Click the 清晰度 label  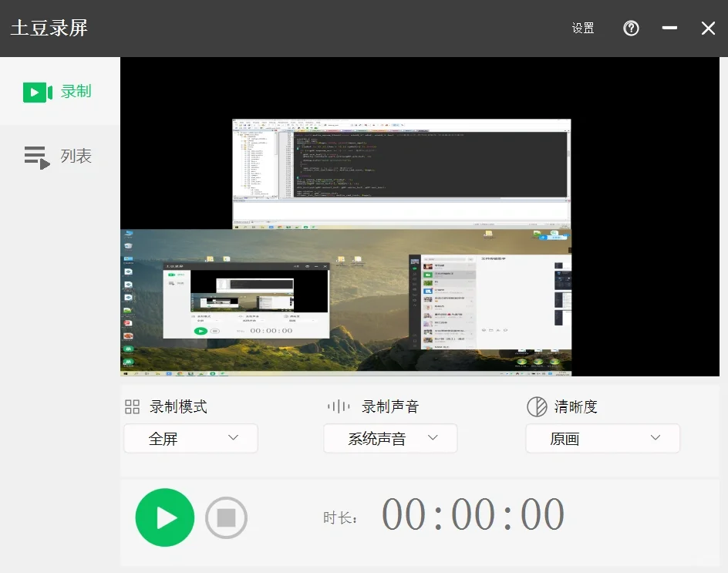tap(576, 406)
